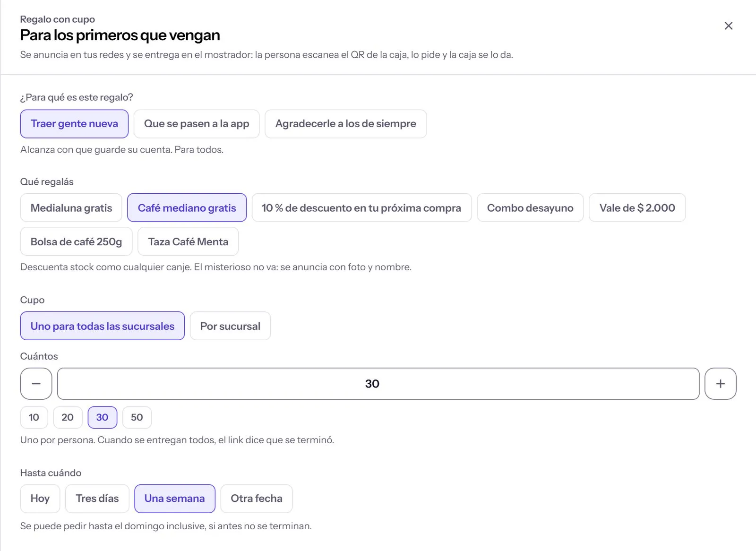Choose Tres días as deadline
Screen dimensions: 756x551
click(x=97, y=499)
